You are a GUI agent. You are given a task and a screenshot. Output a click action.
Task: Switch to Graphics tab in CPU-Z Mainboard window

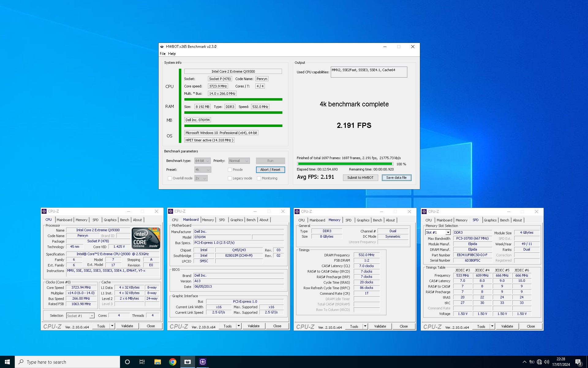coord(236,220)
